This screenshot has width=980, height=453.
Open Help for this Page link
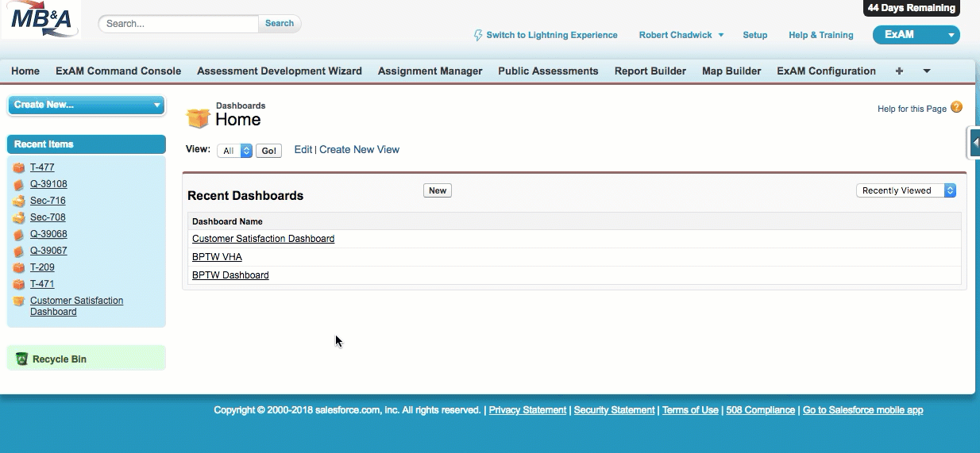[x=912, y=109]
